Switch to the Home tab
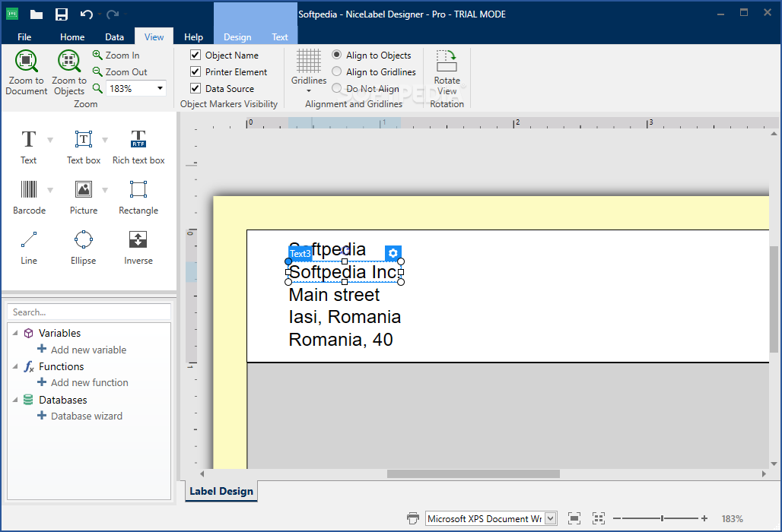 [x=72, y=37]
